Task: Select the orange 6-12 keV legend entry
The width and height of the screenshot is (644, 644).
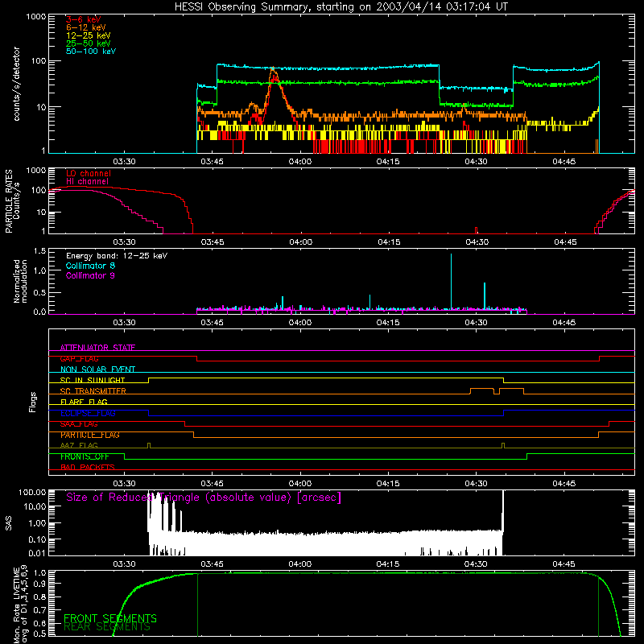Action: (x=86, y=27)
